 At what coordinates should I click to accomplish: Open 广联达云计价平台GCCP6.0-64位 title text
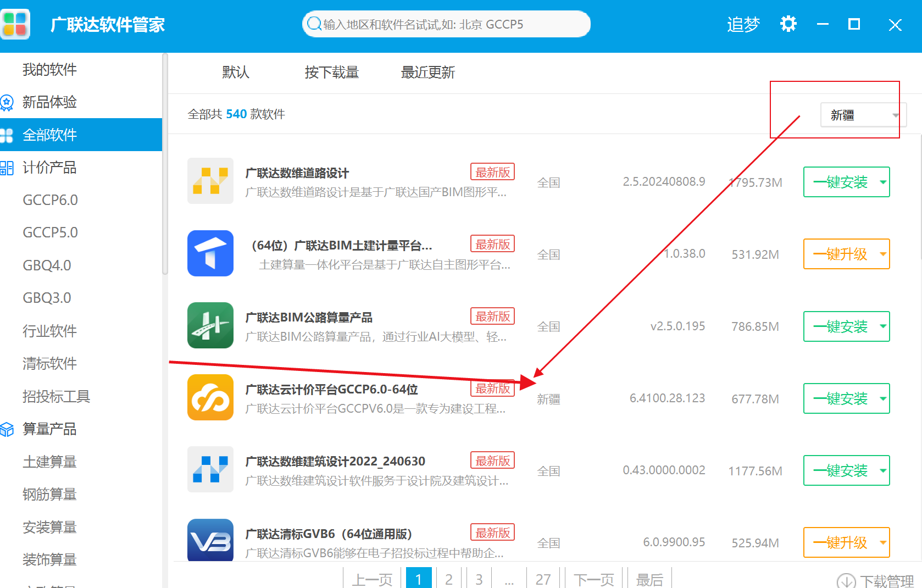331,390
